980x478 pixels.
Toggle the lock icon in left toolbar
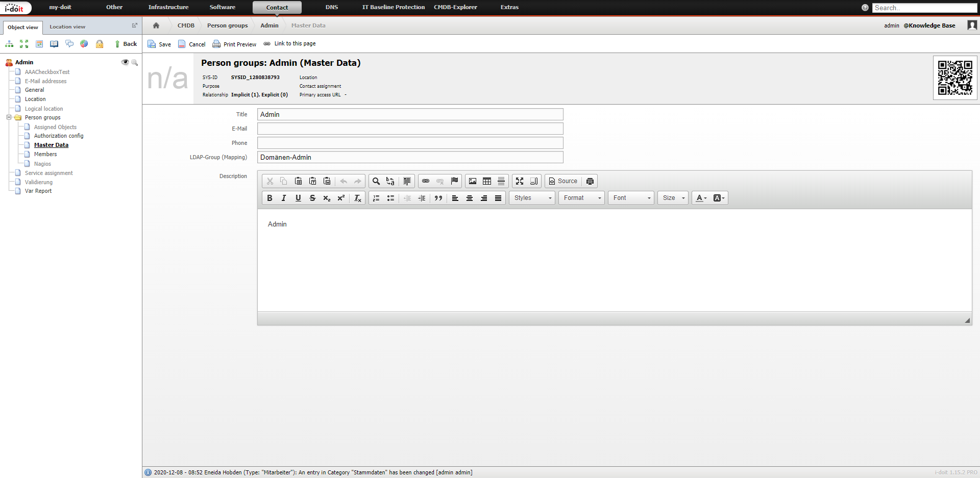click(100, 44)
